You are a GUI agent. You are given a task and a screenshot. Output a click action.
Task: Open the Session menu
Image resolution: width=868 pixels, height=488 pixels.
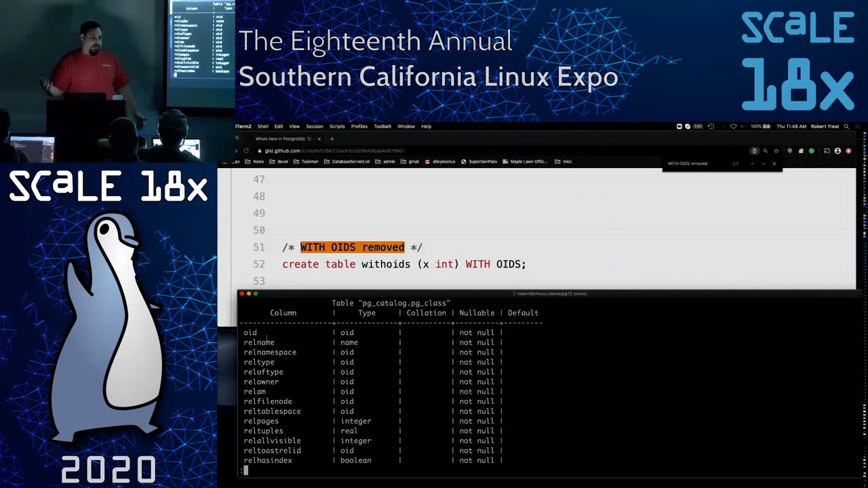click(314, 126)
